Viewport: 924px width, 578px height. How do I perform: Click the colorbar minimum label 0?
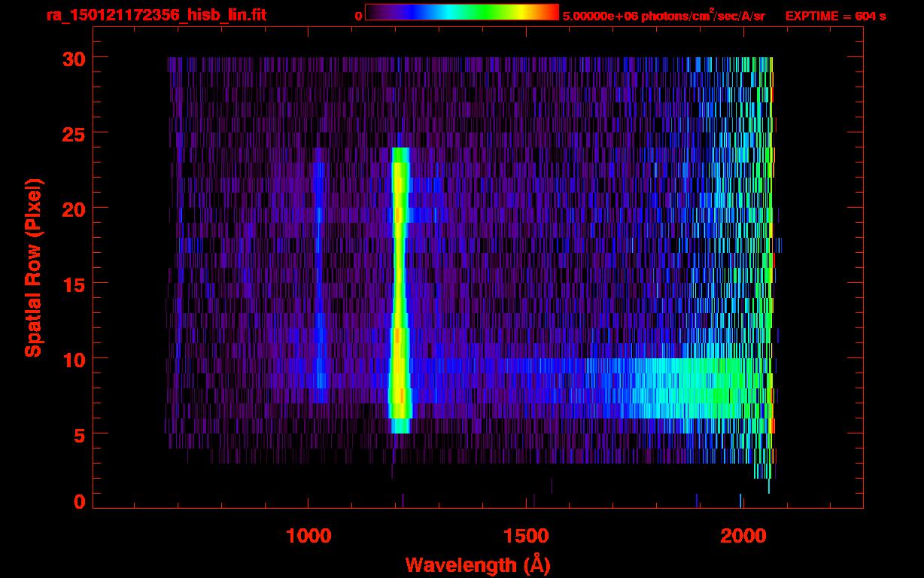359,16
